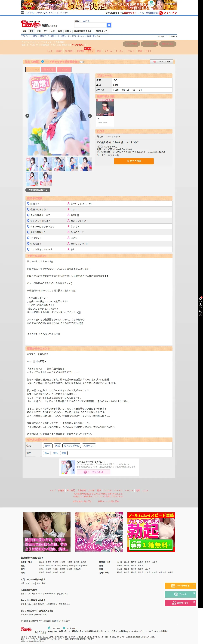Click the City Heaven logo in the header
The image size is (203, 644).
pos(31,24)
